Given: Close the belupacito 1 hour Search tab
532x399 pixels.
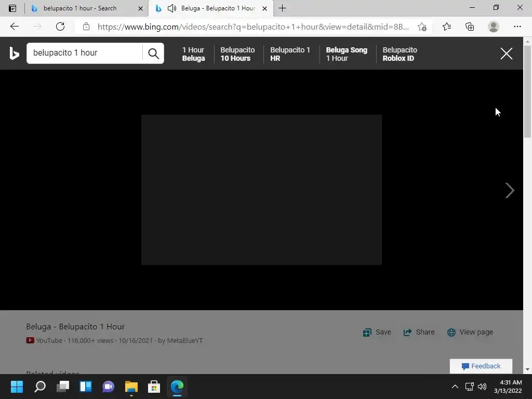Looking at the screenshot, I should click(x=140, y=8).
